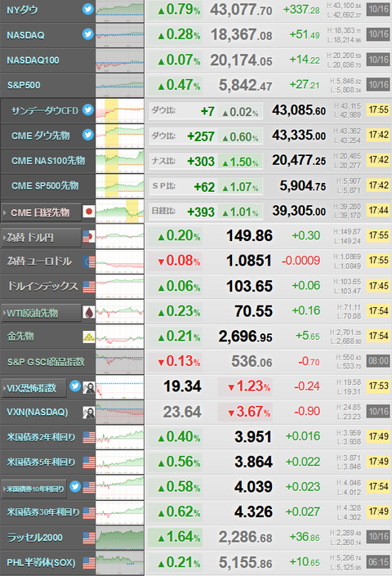Viewport: 392px width, 576px height.
Task: Click the scream face icon beside VXN(NASDAQ)
Action: click(x=89, y=412)
